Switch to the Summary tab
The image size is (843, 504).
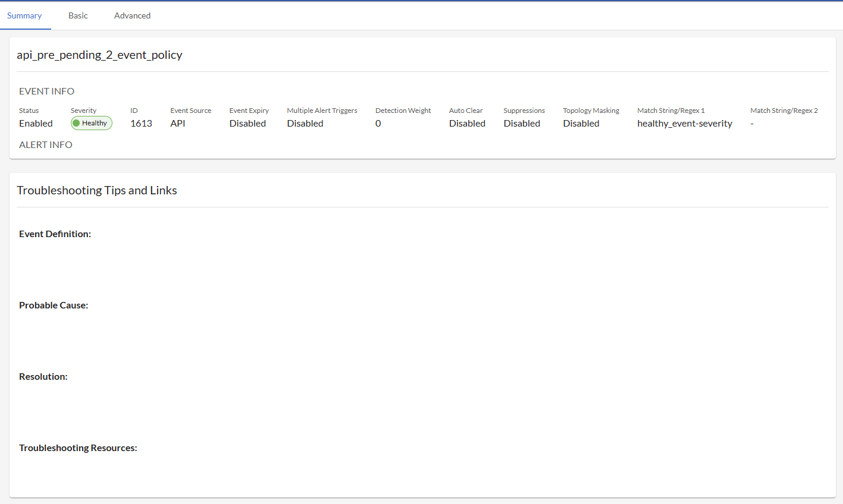pyautogui.click(x=24, y=15)
